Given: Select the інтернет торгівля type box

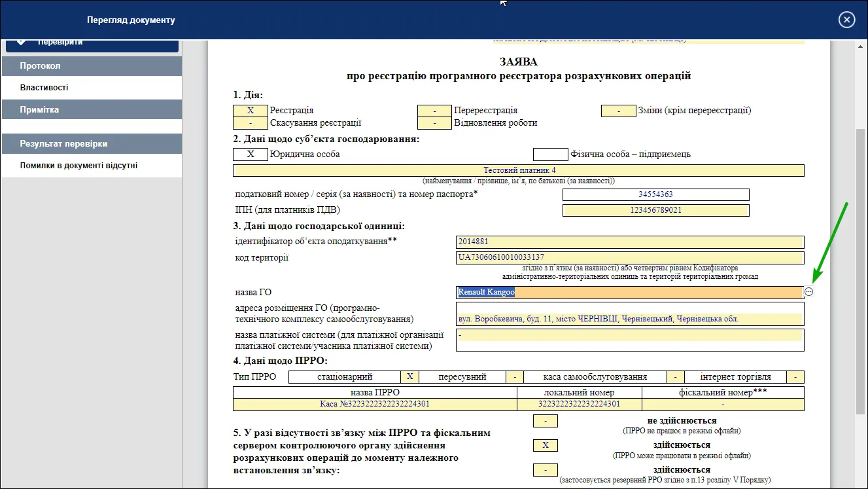Looking at the screenshot, I should coord(795,377).
